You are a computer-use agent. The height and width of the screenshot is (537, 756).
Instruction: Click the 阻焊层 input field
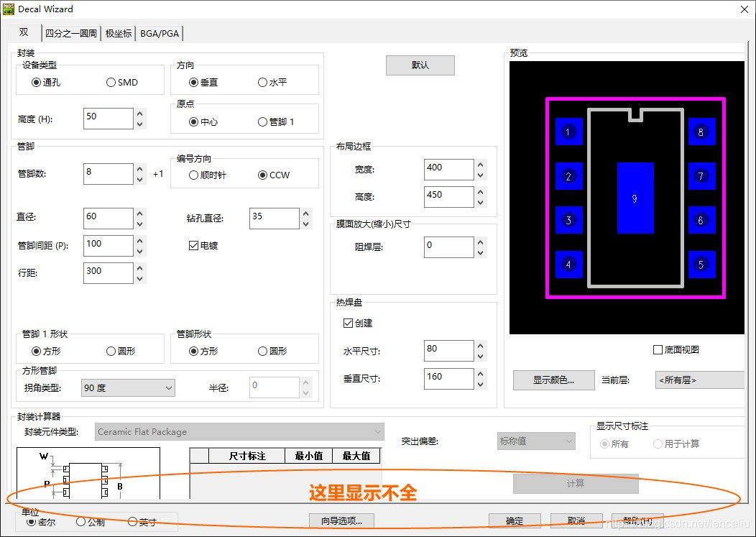point(449,247)
